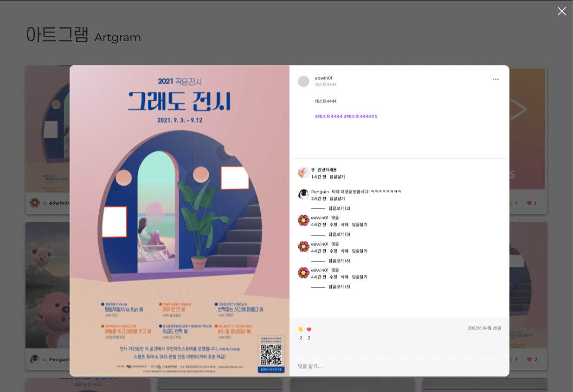Click the 2시간 전 timestamp
Viewport: 573px width, 392px height.
(x=319, y=199)
